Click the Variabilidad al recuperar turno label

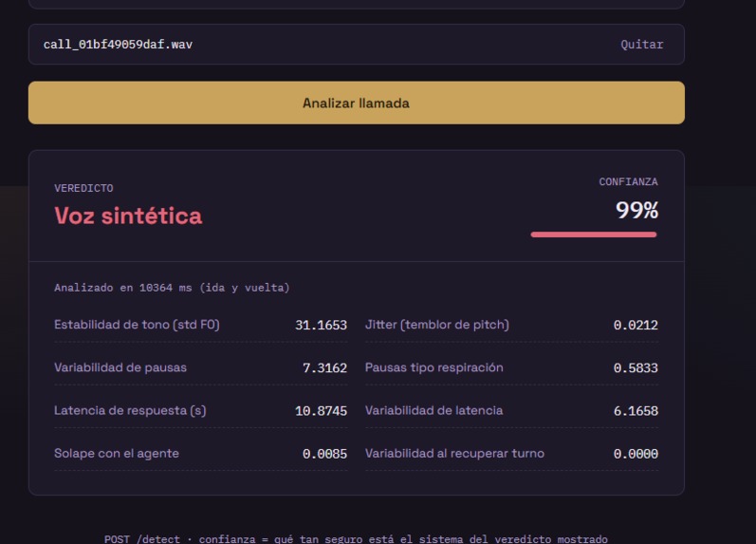(454, 453)
